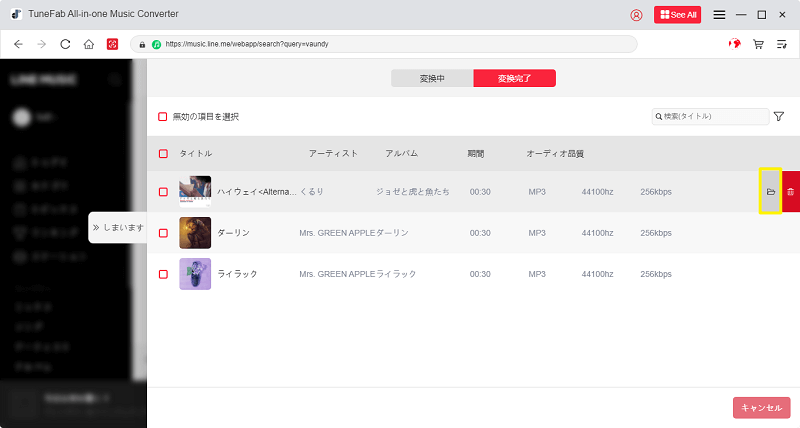
Task: Open the filter funnel icon
Action: [x=779, y=117]
